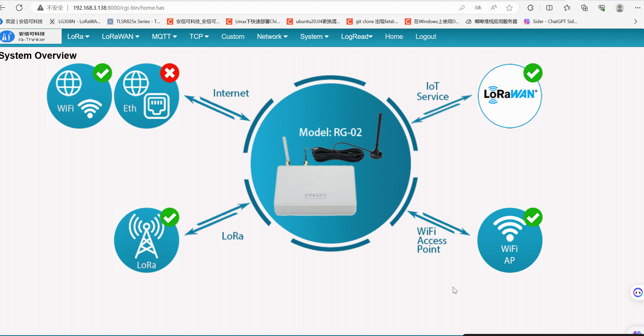Click the Eth ethernet status circle icon
644x336 pixels.
(x=146, y=96)
